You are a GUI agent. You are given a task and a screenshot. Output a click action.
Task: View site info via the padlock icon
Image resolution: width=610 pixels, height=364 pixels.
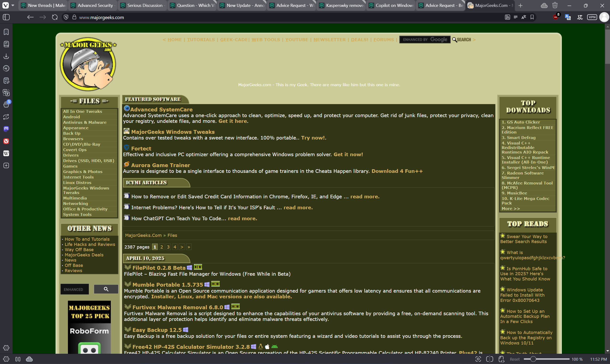point(74,17)
